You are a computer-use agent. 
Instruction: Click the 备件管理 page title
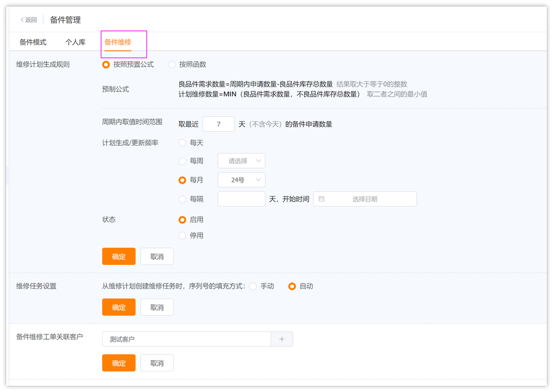(x=65, y=20)
